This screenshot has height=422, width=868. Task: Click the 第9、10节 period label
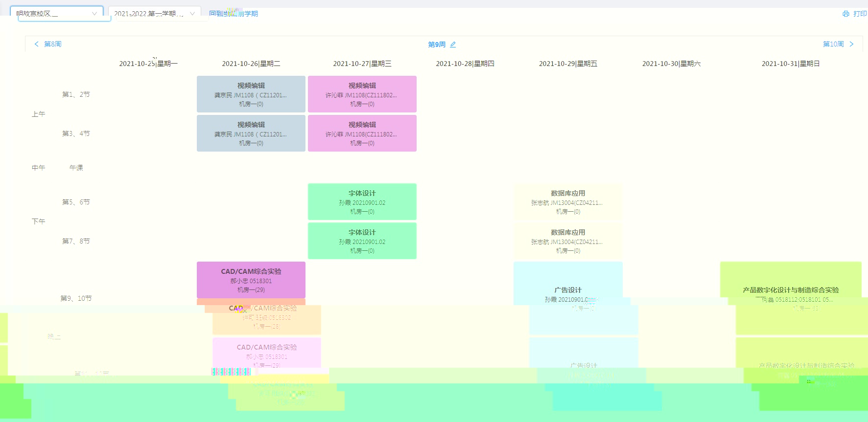click(x=76, y=298)
